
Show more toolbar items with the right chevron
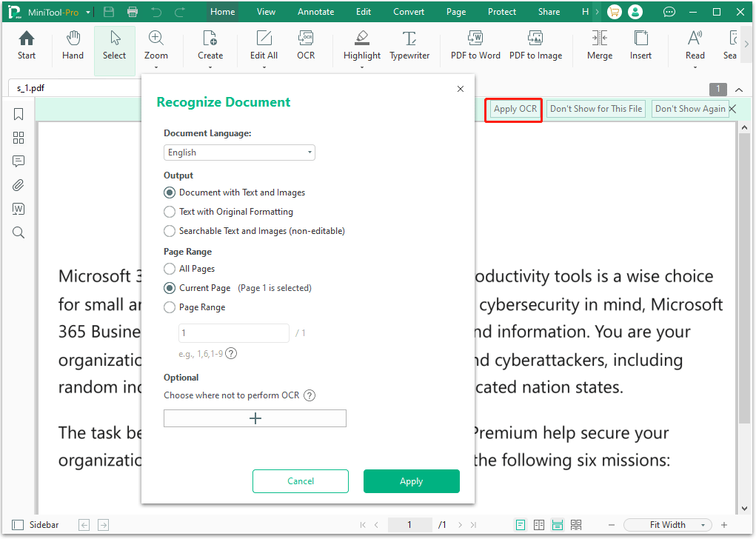coord(746,44)
